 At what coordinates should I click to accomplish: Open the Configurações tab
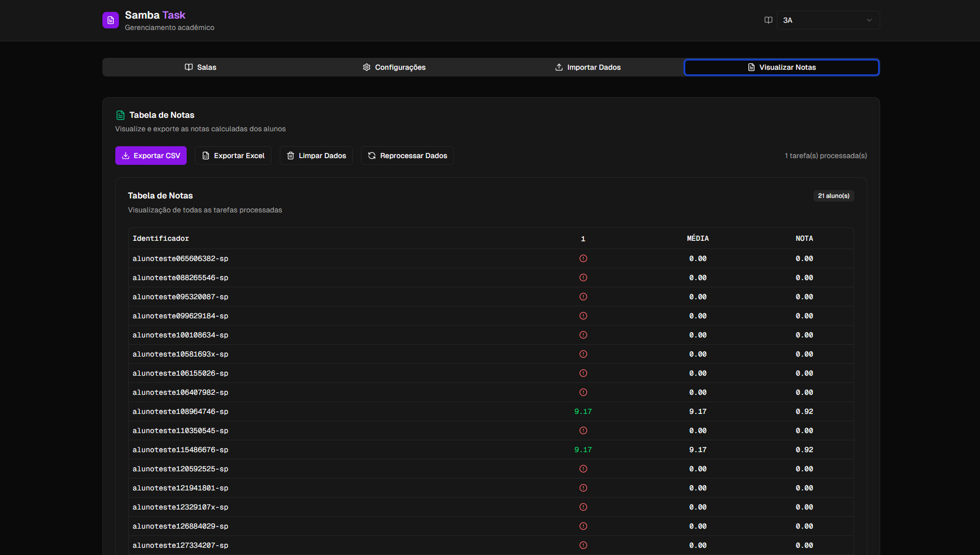[394, 67]
